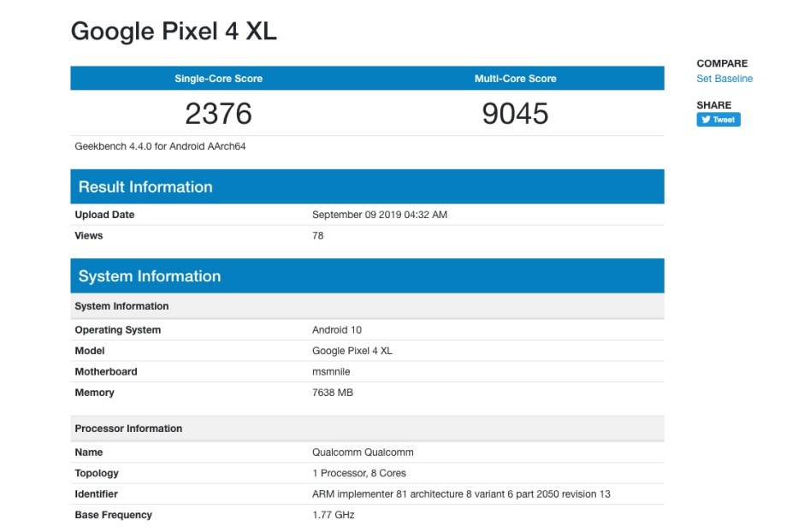Image resolution: width=804 pixels, height=532 pixels.
Task: Click the Model row showing Google Pixel 4 XL
Action: click(x=354, y=351)
